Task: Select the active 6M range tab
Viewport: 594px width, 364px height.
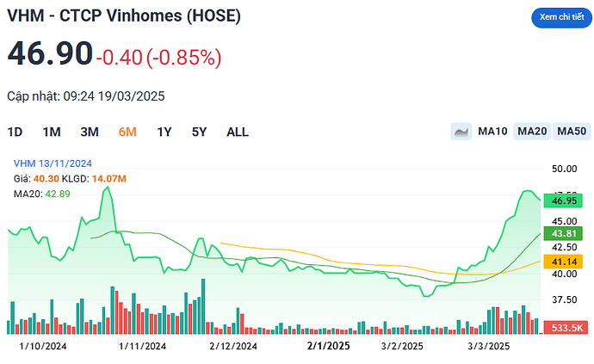Action: pos(127,132)
